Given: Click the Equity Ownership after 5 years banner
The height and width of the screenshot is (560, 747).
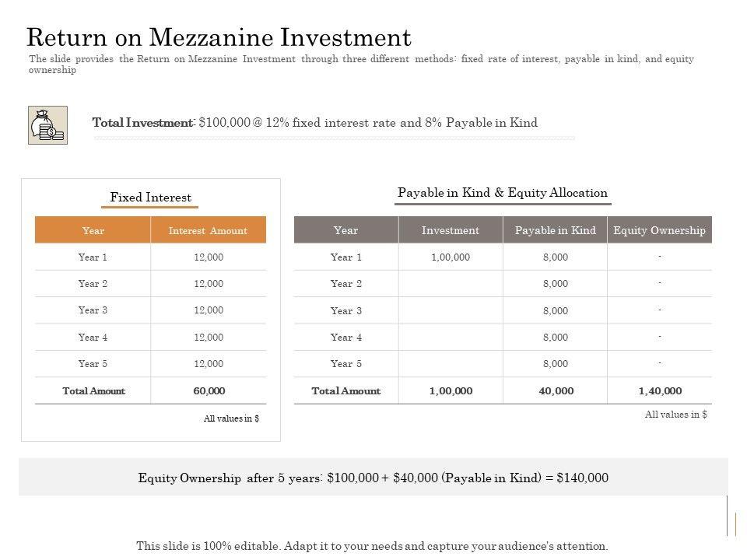Looking at the screenshot, I should [373, 478].
